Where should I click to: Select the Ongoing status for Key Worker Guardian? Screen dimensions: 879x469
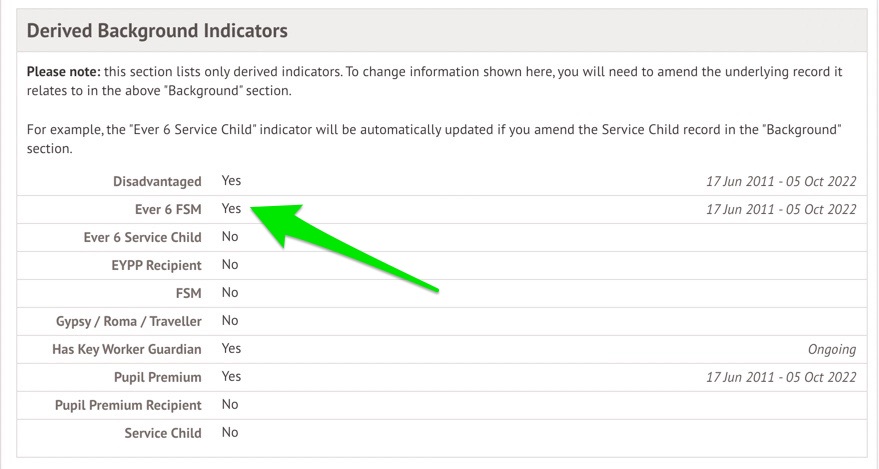click(x=831, y=350)
